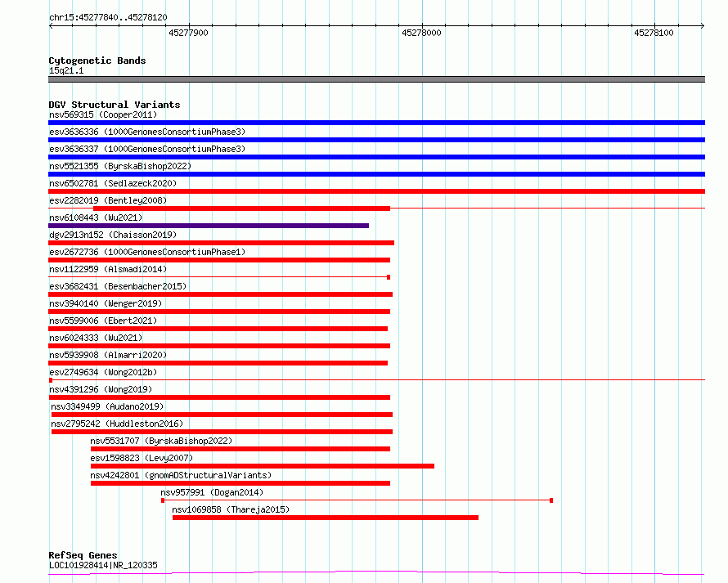
Task: Click ruler coordinate 45278100
Action: (654, 33)
